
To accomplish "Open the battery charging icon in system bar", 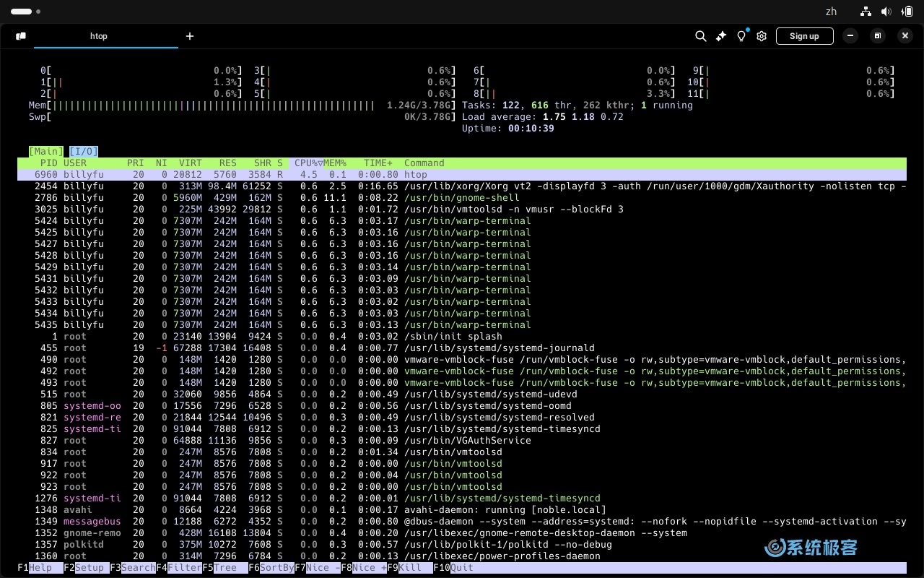I will (907, 12).
